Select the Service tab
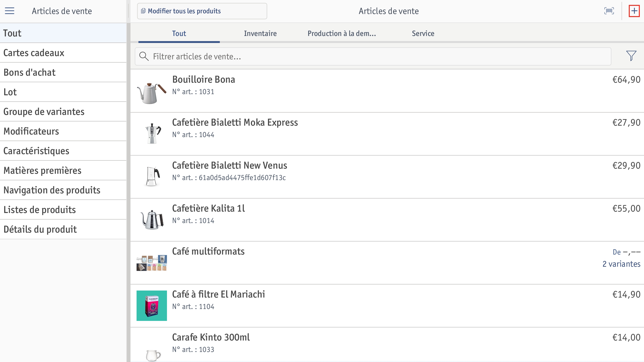644x362 pixels. point(423,33)
